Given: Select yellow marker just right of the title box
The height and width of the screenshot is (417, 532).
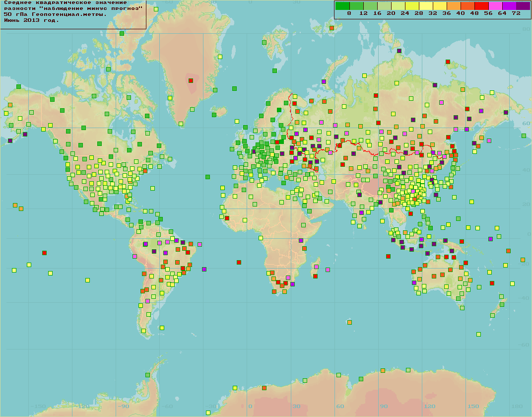Looking at the screenshot, I should point(156,9).
